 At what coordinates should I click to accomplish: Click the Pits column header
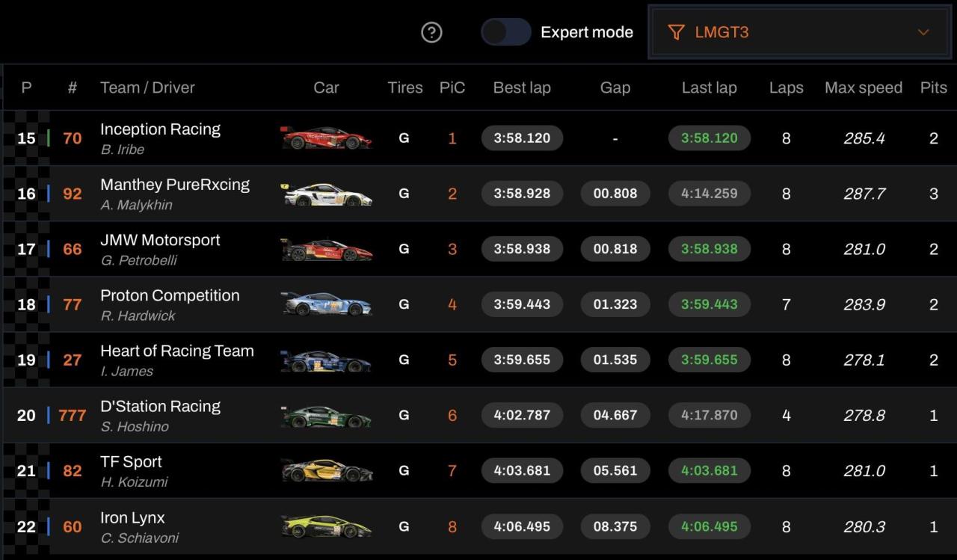tap(933, 87)
